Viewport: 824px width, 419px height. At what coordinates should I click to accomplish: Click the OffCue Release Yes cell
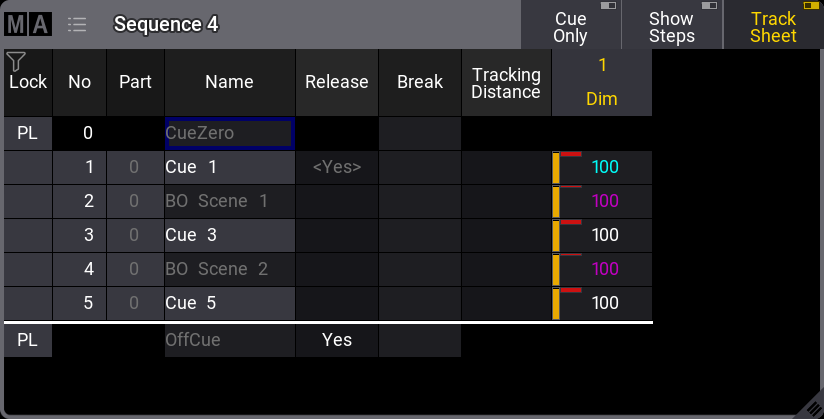(x=336, y=340)
